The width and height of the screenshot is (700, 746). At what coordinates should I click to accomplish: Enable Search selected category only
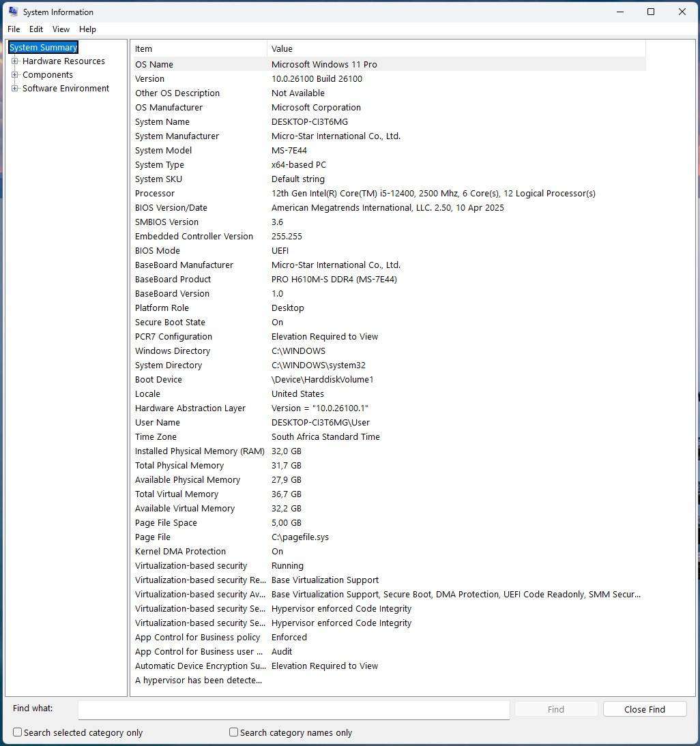tap(16, 731)
